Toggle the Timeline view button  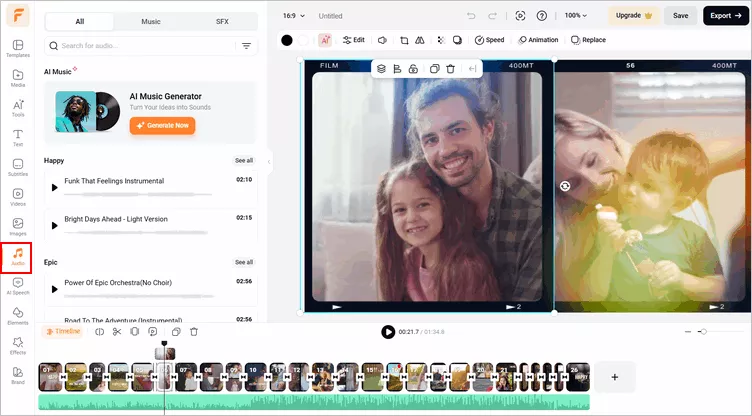pyautogui.click(x=63, y=332)
